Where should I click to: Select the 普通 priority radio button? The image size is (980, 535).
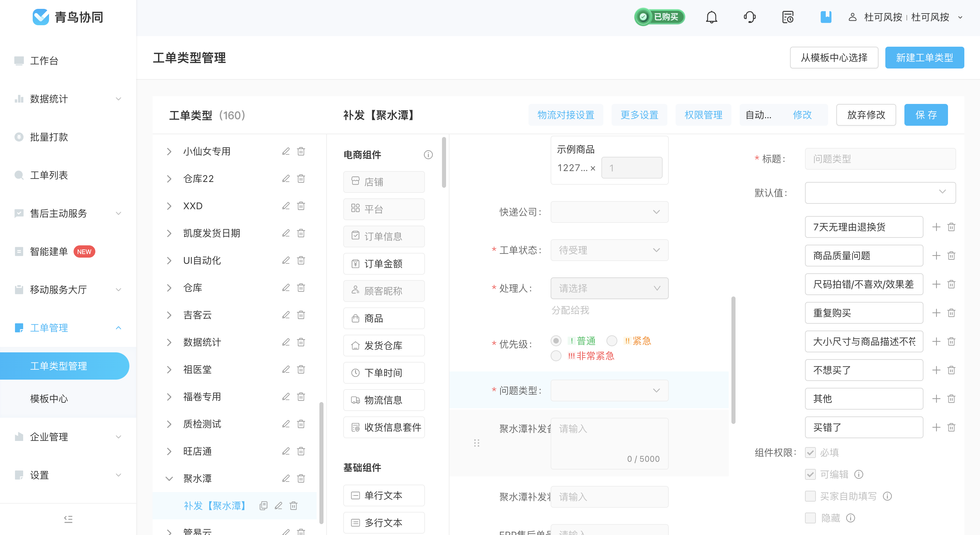point(556,340)
